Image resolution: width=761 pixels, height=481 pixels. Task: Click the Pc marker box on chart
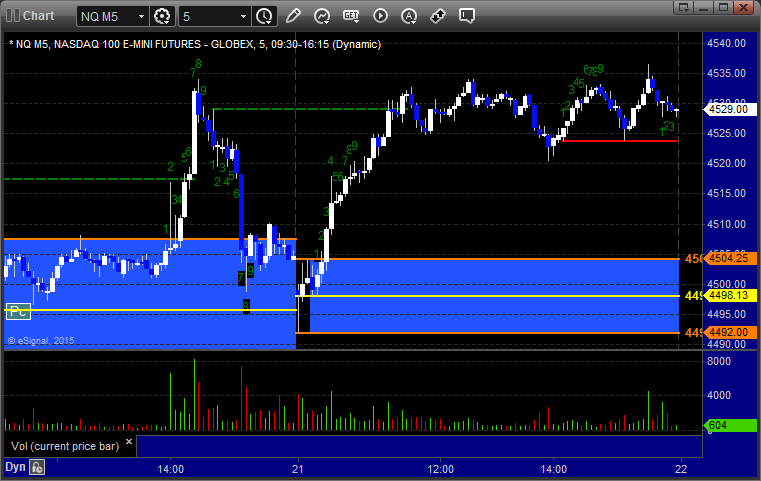point(18,311)
